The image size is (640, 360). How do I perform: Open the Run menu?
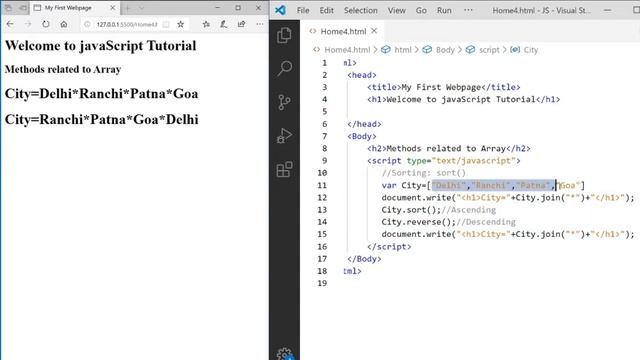444,10
